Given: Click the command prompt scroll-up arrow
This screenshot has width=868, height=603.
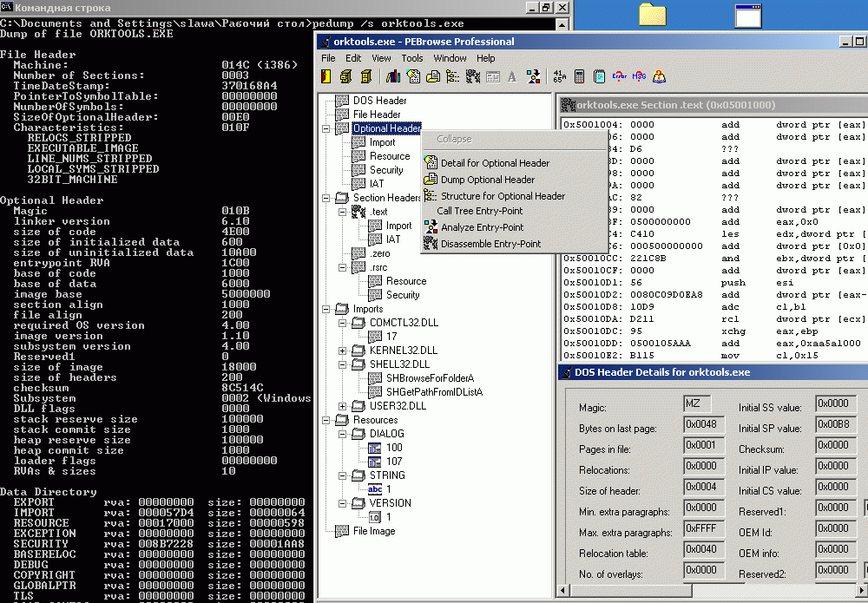Looking at the screenshot, I should click(x=562, y=24).
